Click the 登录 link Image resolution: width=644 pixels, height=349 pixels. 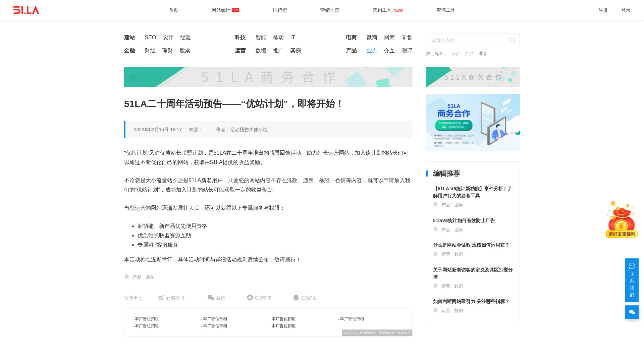tap(626, 10)
